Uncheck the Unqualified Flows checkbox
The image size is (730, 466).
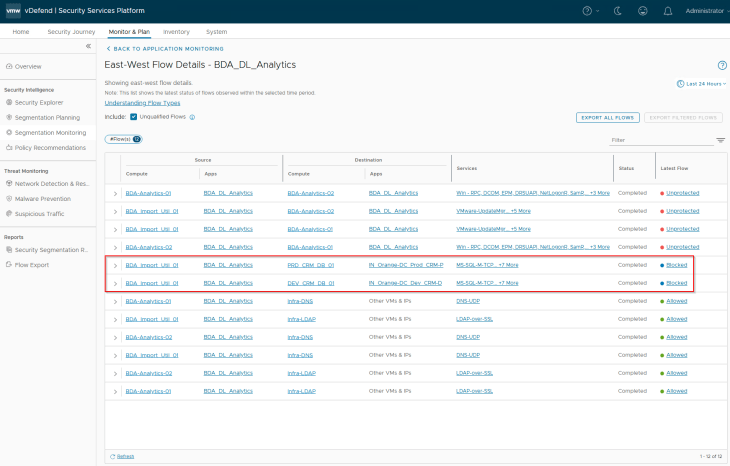tap(134, 117)
